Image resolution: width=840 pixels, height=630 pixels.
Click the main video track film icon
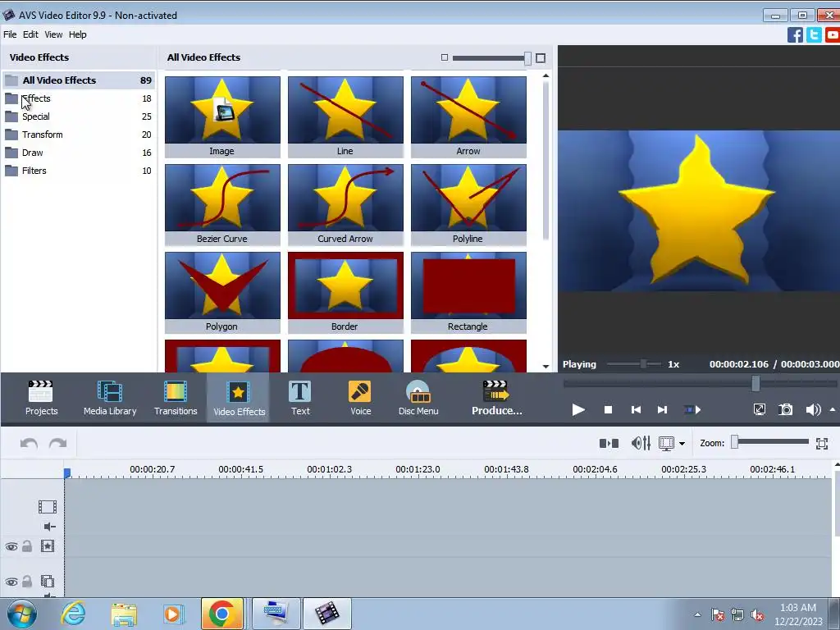tap(47, 507)
